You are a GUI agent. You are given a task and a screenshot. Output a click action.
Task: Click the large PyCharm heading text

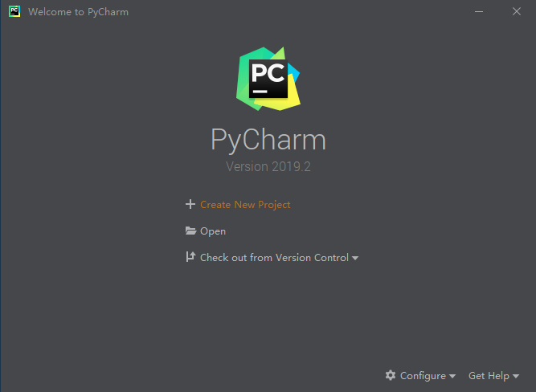click(x=268, y=140)
